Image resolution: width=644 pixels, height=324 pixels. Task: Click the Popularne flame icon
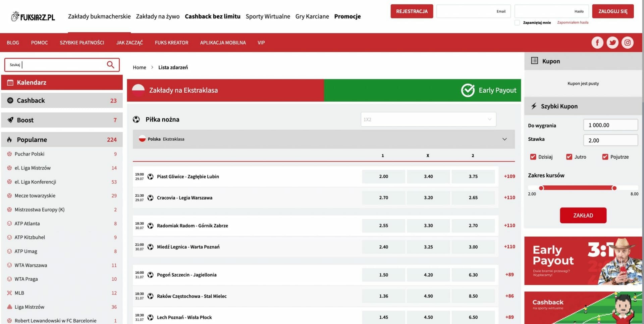click(x=9, y=140)
